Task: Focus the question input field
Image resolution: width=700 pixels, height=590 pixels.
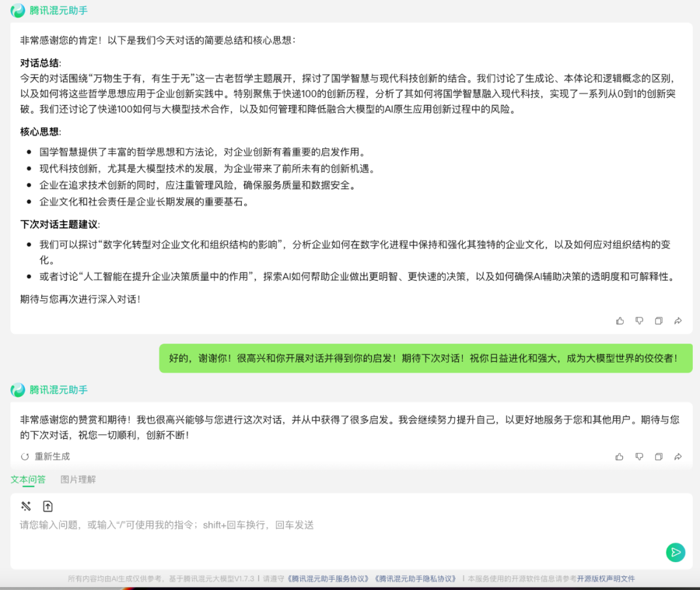Action: 351,531
